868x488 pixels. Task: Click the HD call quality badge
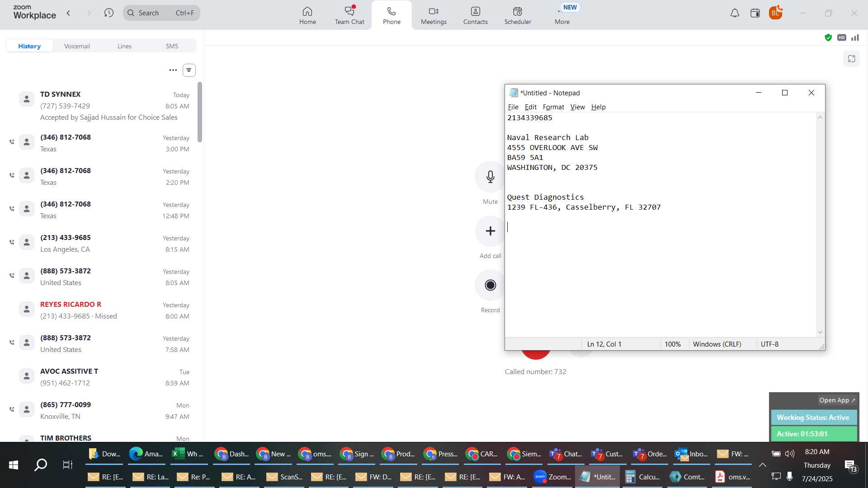pyautogui.click(x=841, y=38)
